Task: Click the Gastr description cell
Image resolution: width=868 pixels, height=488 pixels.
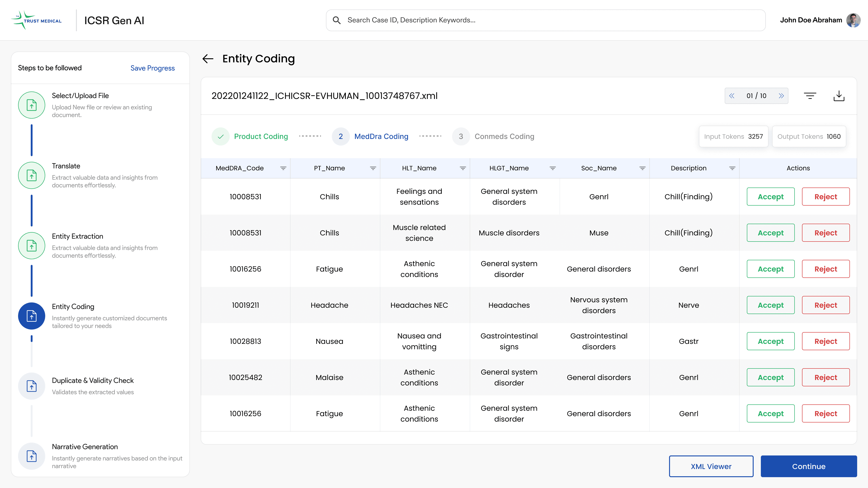Action: click(688, 341)
